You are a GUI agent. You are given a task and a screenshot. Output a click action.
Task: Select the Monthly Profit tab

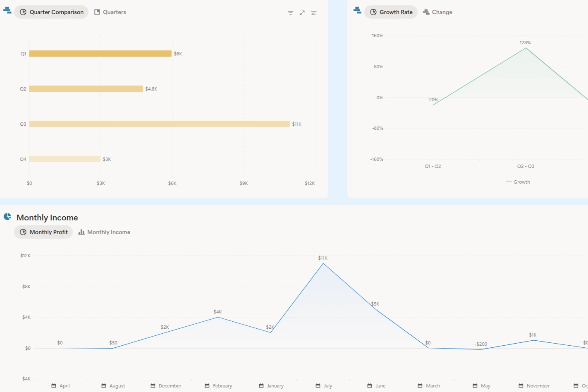(x=43, y=232)
